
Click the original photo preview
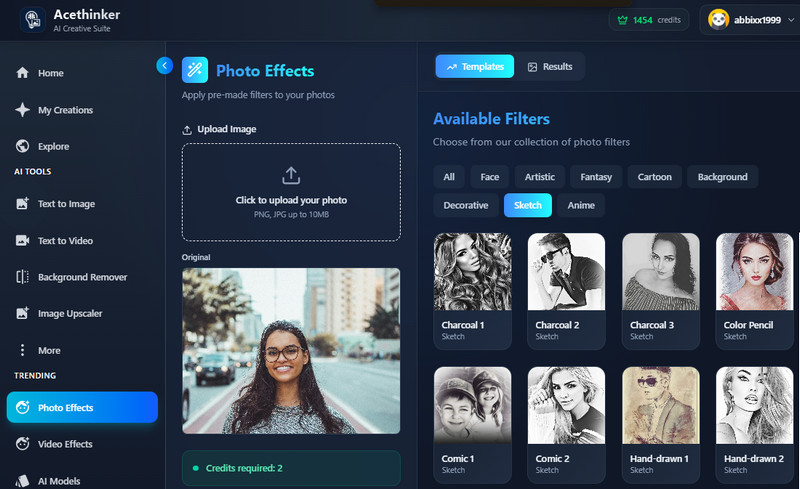(291, 351)
